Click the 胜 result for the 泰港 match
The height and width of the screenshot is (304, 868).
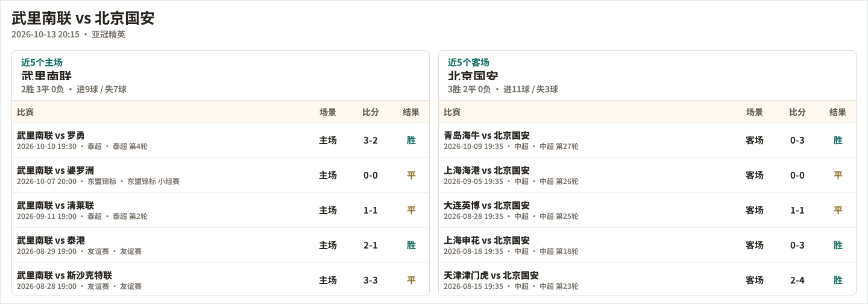[x=411, y=245]
